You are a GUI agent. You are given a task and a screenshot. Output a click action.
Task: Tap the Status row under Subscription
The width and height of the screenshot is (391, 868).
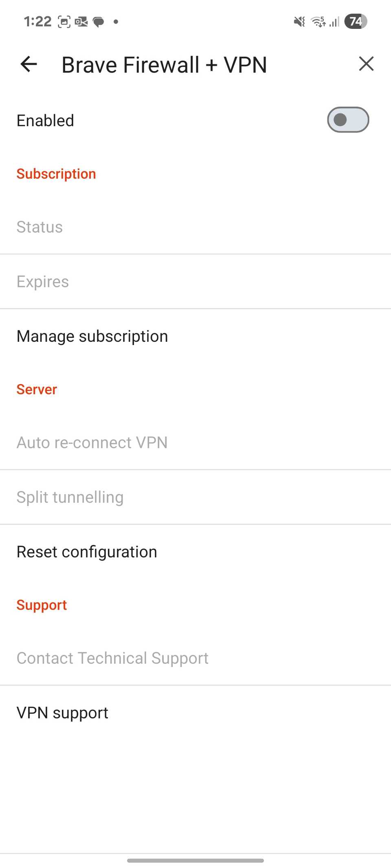point(40,227)
